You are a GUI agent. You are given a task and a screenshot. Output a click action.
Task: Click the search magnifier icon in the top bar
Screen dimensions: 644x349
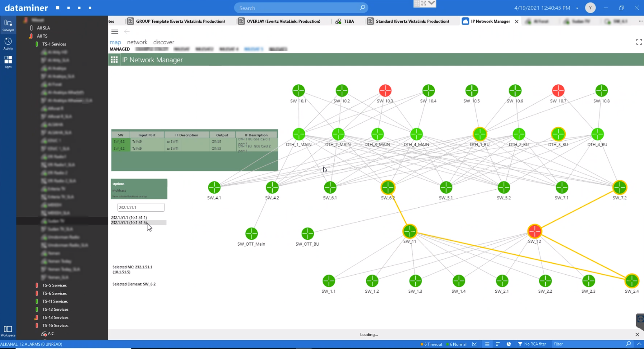(362, 8)
